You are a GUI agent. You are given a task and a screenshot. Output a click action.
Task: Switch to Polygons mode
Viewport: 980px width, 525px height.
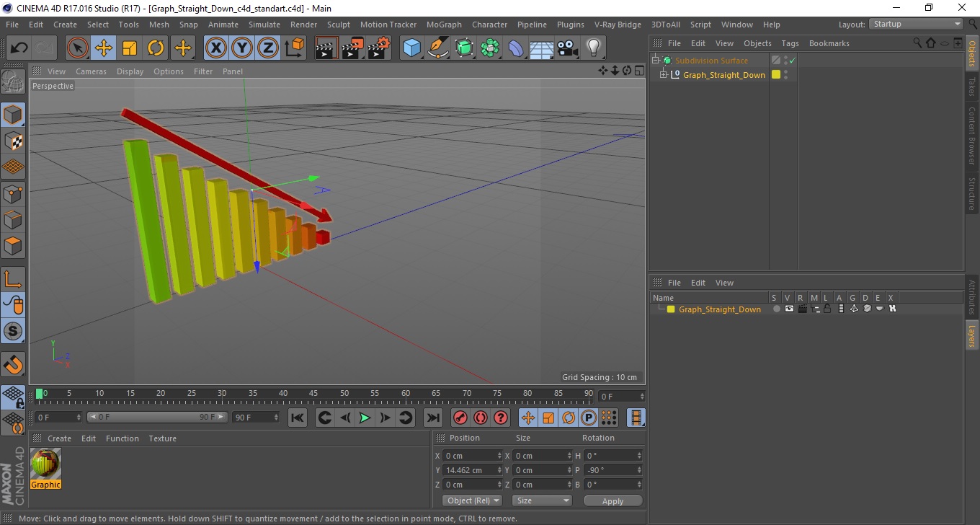coord(13,245)
